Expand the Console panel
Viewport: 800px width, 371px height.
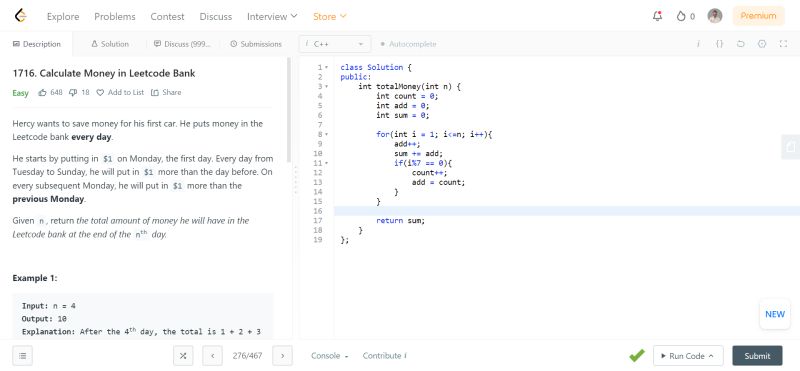[x=329, y=356]
